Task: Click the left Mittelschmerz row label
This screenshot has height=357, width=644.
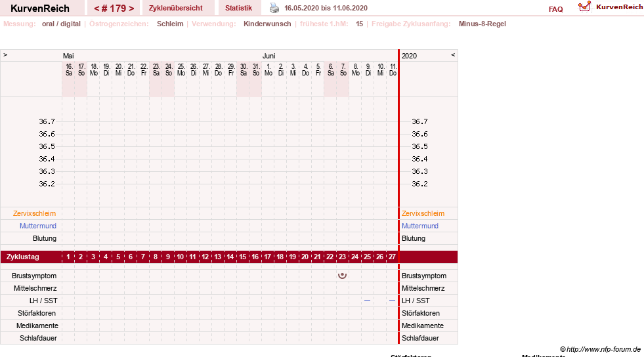Action: coord(35,288)
